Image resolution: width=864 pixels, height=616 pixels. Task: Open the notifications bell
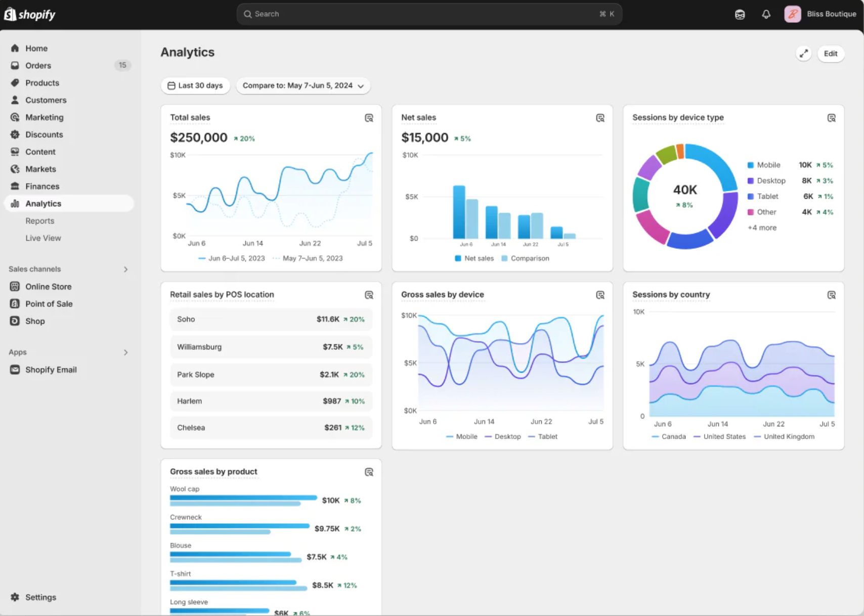(x=766, y=14)
